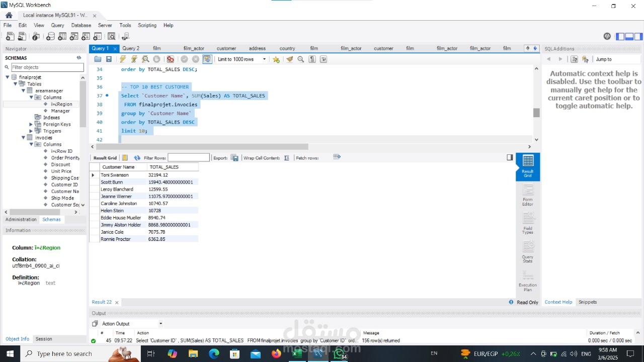Screen dimensions: 644x362
Task: Open the Scripting menu
Action: pos(147,25)
